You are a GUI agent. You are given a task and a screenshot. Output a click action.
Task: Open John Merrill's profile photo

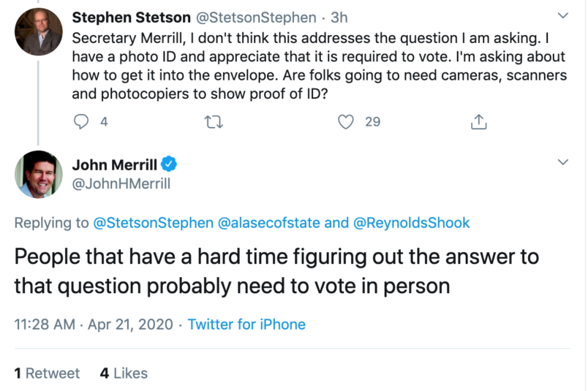point(38,173)
